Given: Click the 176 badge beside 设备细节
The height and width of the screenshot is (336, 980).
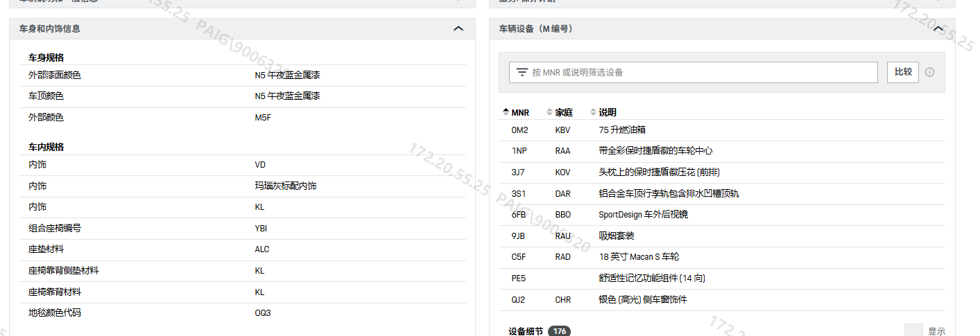Looking at the screenshot, I should [559, 331].
